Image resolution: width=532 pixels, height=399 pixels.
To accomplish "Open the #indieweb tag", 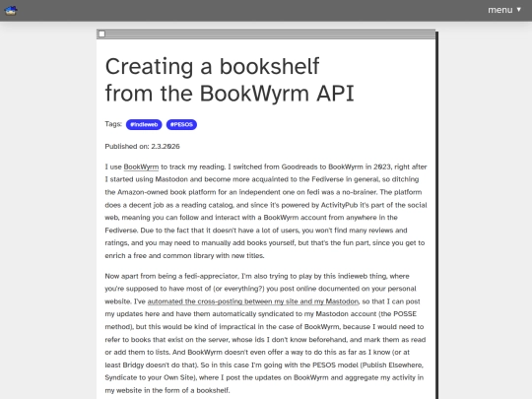I will 144,124.
